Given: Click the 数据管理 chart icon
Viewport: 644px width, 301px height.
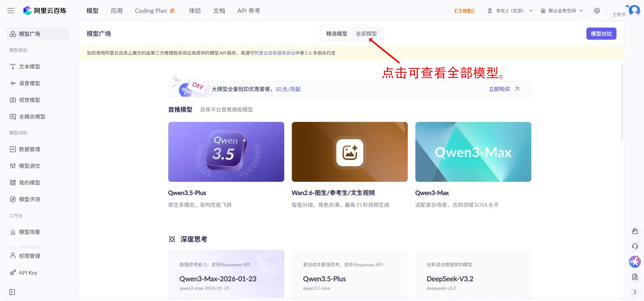Looking at the screenshot, I should point(13,149).
